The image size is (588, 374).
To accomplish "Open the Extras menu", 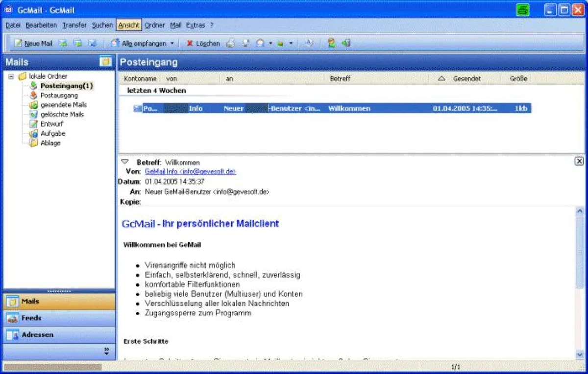I will [x=196, y=25].
